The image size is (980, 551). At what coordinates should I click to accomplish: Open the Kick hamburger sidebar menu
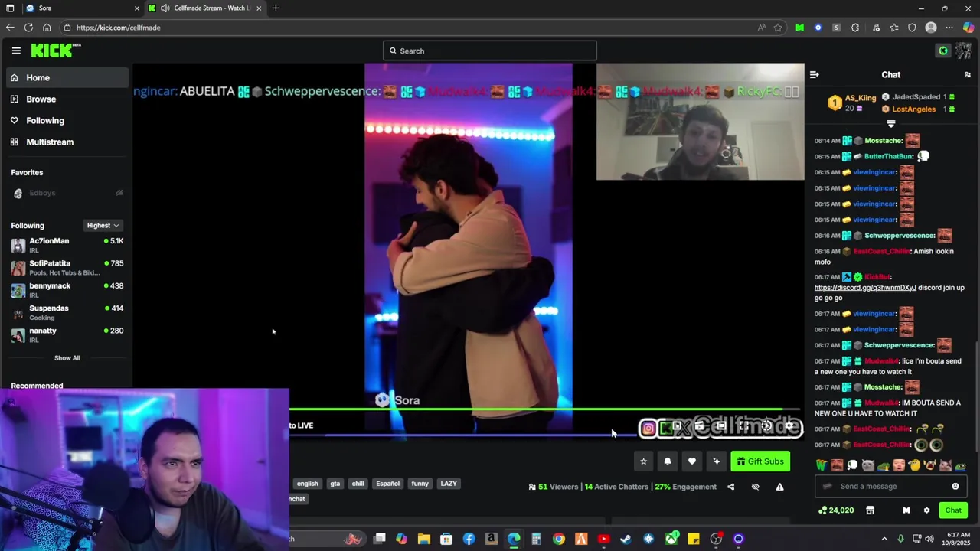coord(16,51)
